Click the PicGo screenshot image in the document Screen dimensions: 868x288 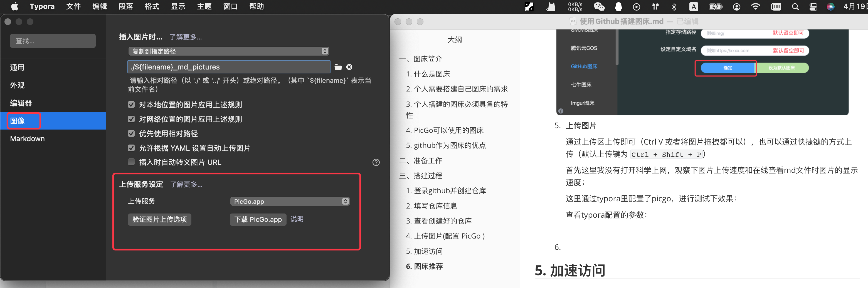click(702, 73)
